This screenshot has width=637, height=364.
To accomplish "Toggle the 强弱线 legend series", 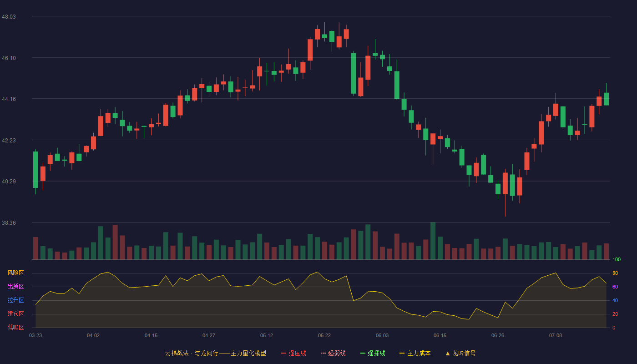I will pos(333,353).
